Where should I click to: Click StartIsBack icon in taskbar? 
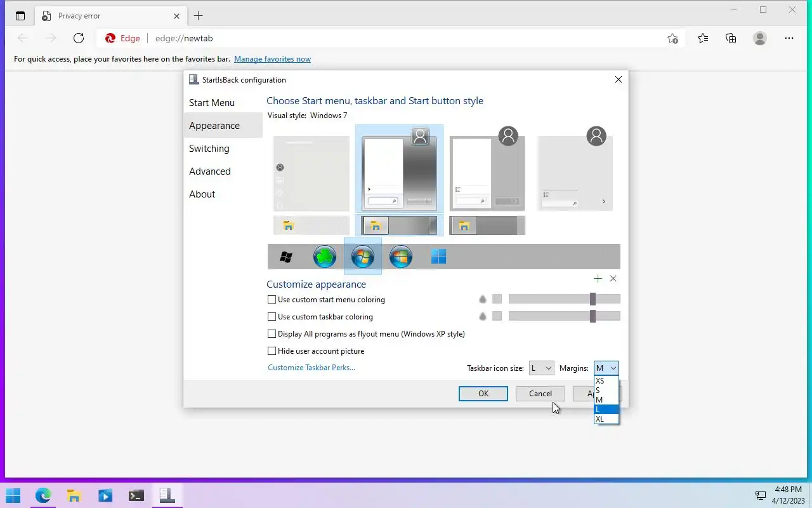click(x=167, y=495)
